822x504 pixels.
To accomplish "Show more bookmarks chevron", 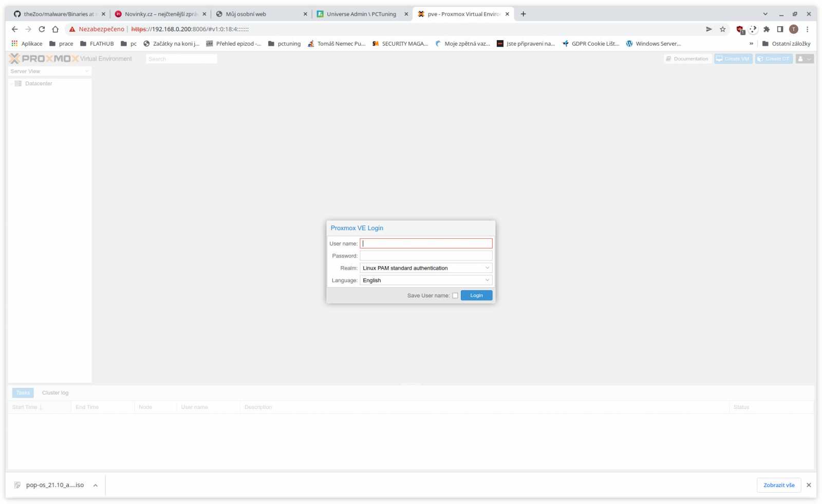I will (x=751, y=44).
